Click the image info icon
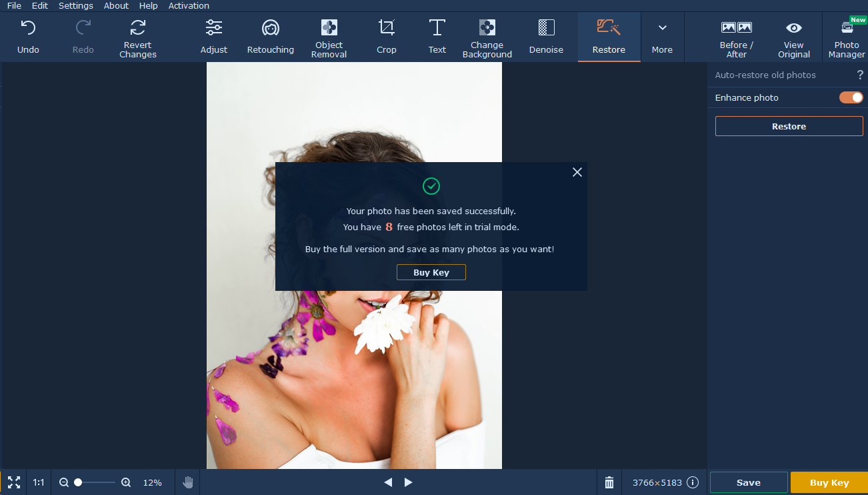Image resolution: width=868 pixels, height=495 pixels. pyautogui.click(x=693, y=482)
